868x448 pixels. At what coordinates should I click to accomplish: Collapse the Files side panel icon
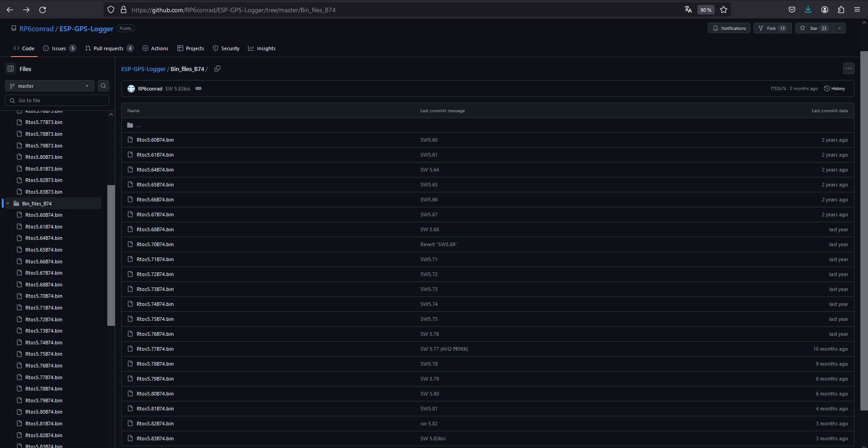point(10,69)
